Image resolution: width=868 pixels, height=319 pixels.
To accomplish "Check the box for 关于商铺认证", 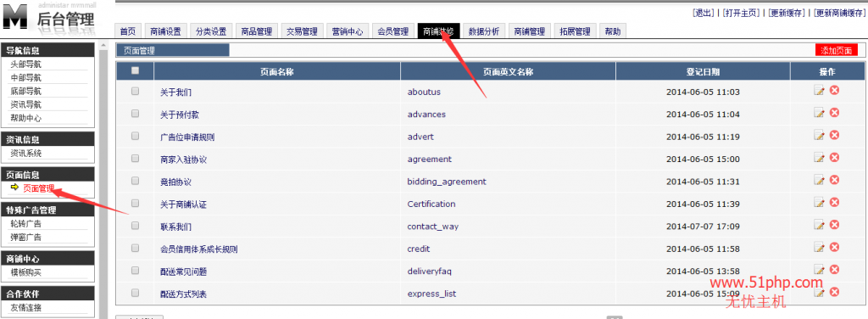I will click(x=135, y=203).
